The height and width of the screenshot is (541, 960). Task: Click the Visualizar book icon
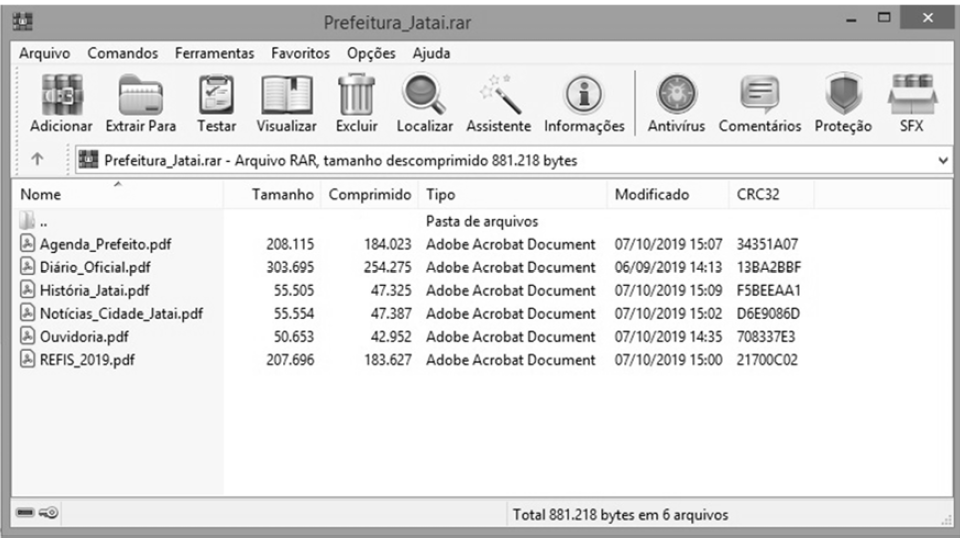pyautogui.click(x=287, y=104)
